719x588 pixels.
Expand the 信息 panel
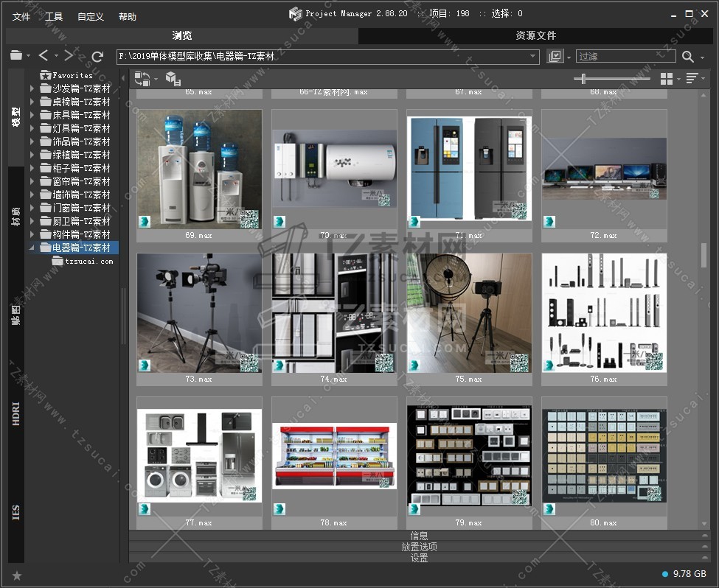[419, 536]
